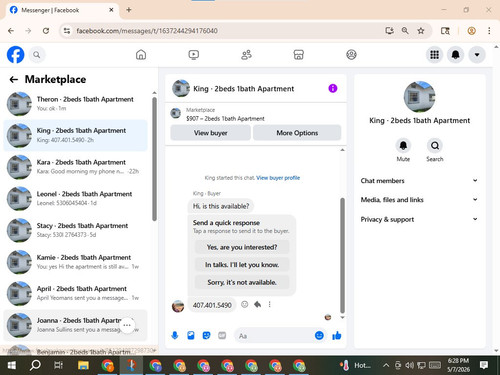Open the Video tab icon
The height and width of the screenshot is (375, 500).
coord(194,55)
